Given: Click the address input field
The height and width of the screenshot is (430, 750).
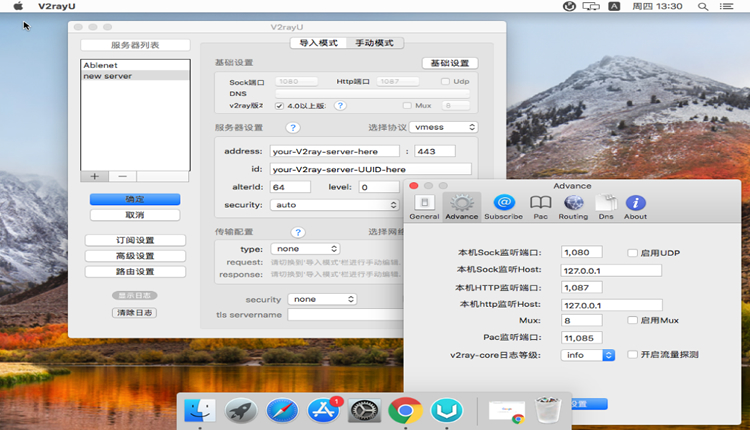Looking at the screenshot, I should click(x=334, y=151).
